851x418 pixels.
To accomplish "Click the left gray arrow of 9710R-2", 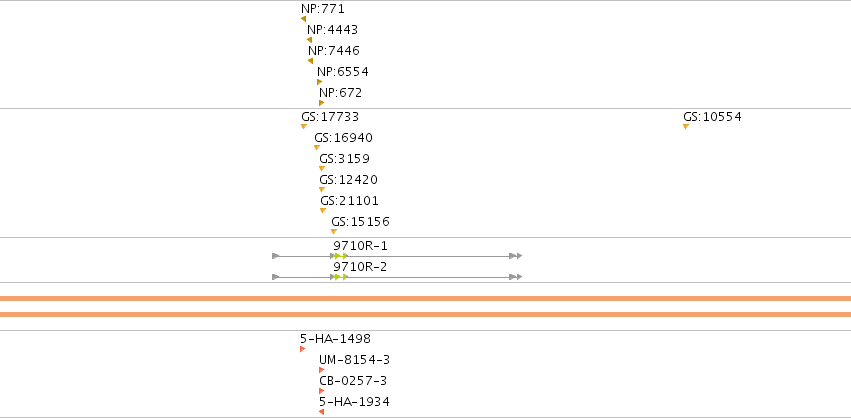I will pyautogui.click(x=276, y=277).
